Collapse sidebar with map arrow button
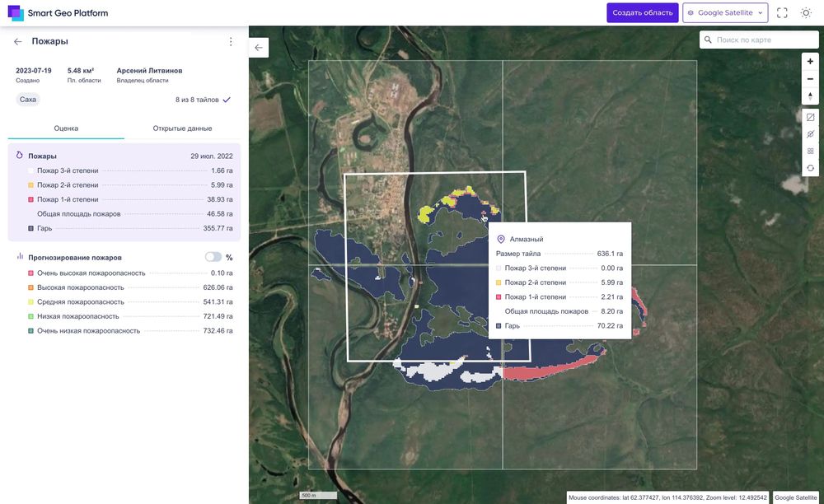Viewport: 824px width, 504px height. 259,47
